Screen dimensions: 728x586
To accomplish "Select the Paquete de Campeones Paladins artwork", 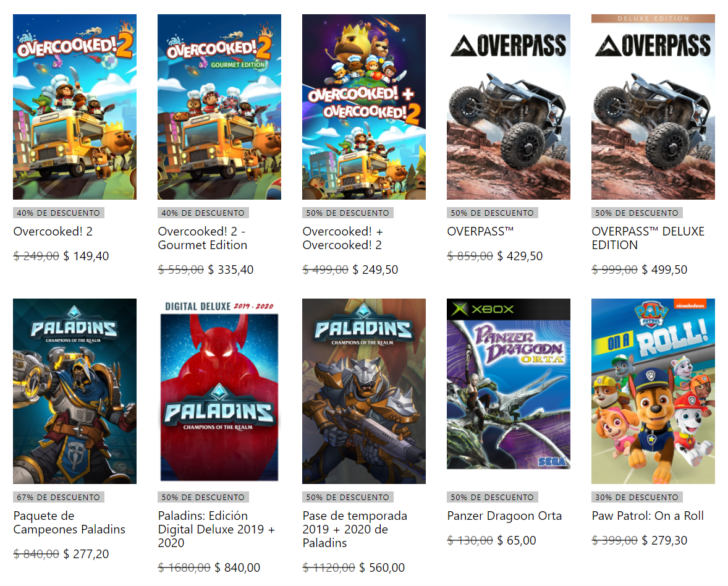I will (x=75, y=391).
